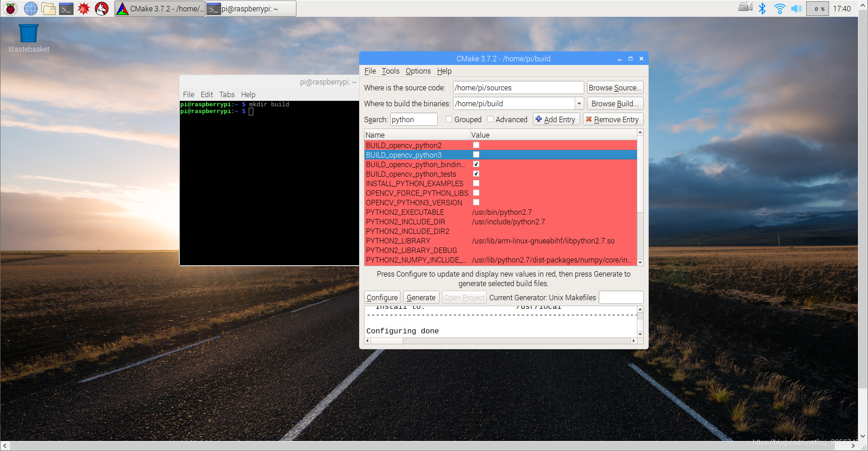Enable the Advanced checkbox
This screenshot has height=451, width=868.
(490, 119)
